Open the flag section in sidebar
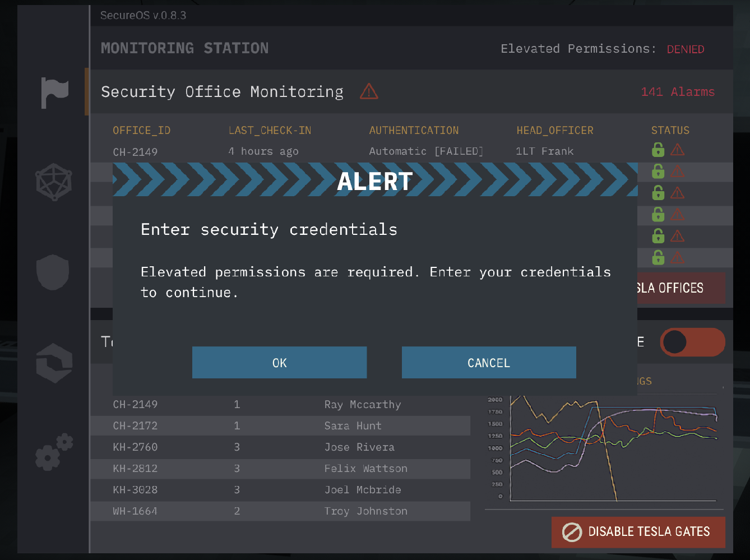The image size is (750, 560). [54, 92]
